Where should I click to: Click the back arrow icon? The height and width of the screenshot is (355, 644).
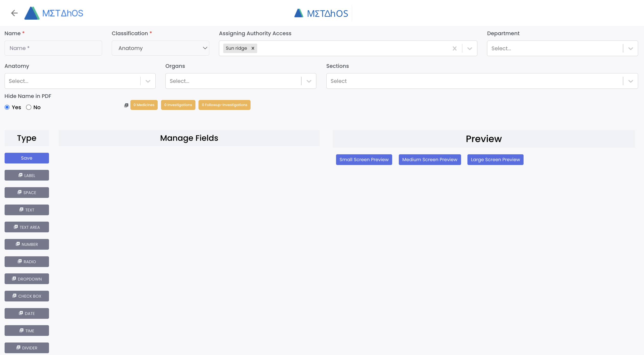[x=14, y=13]
